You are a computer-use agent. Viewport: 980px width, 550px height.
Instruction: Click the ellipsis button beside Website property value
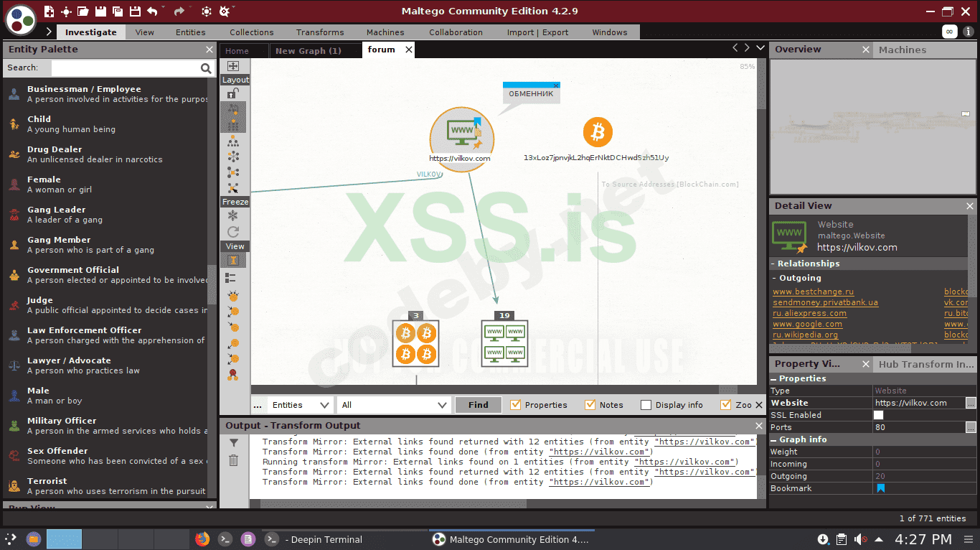click(x=971, y=403)
